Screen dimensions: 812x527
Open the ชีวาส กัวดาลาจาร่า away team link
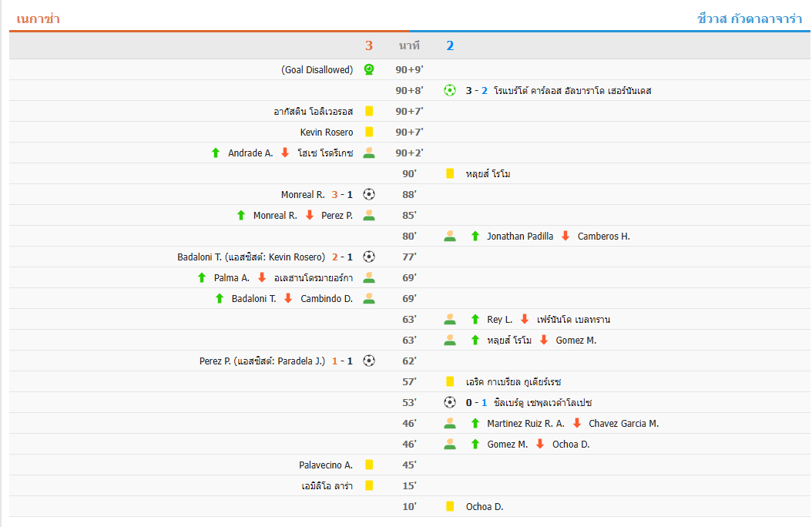(749, 18)
